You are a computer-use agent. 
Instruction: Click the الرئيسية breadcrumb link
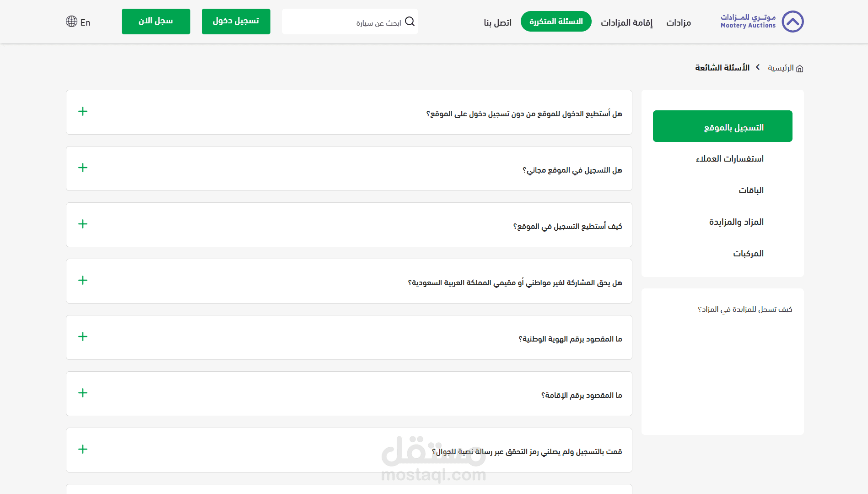(781, 68)
